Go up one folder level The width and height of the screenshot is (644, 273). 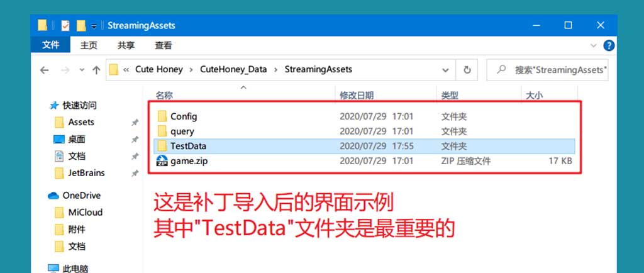(96, 70)
